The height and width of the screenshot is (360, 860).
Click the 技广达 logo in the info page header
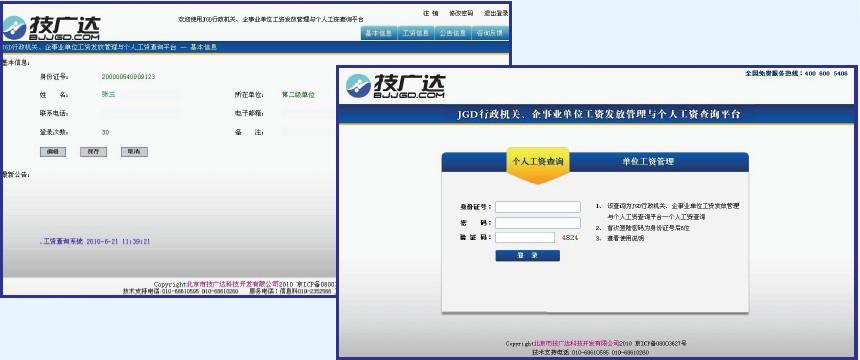51,28
